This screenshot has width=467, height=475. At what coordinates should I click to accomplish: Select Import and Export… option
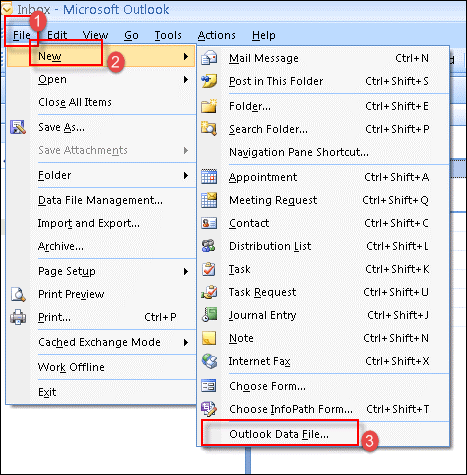pyautogui.click(x=89, y=223)
